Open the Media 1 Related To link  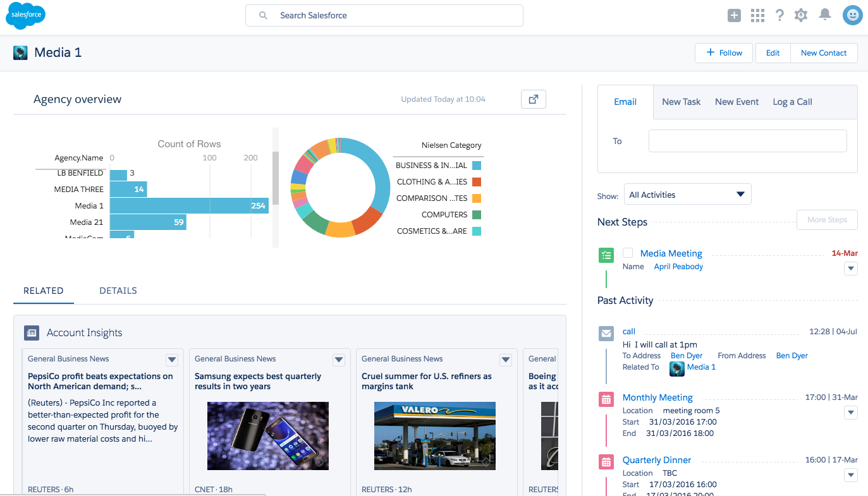(701, 367)
